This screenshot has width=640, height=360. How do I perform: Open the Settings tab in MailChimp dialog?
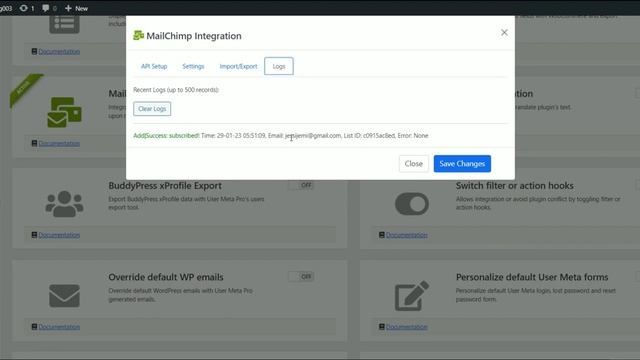pos(193,66)
